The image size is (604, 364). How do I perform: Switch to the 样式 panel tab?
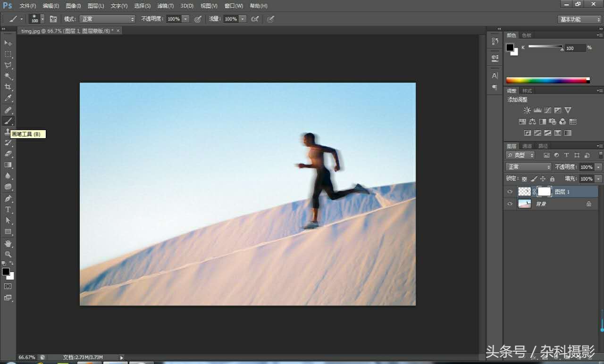[x=527, y=91]
